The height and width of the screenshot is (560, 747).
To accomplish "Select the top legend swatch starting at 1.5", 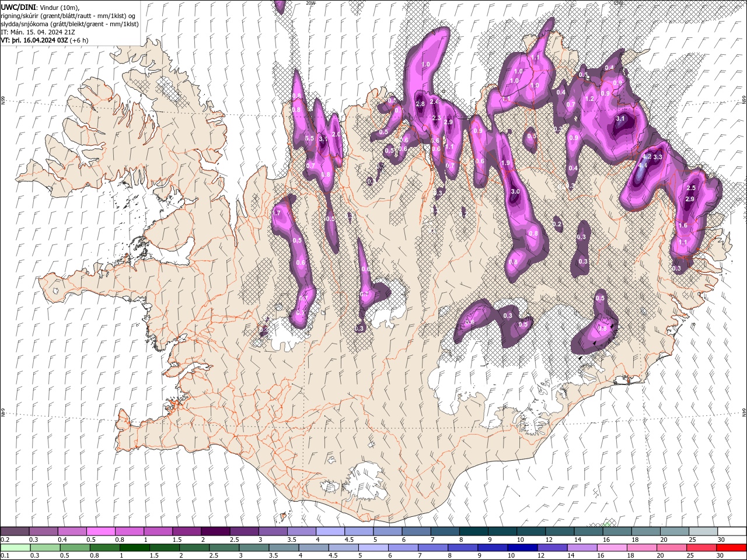I will pyautogui.click(x=187, y=531).
